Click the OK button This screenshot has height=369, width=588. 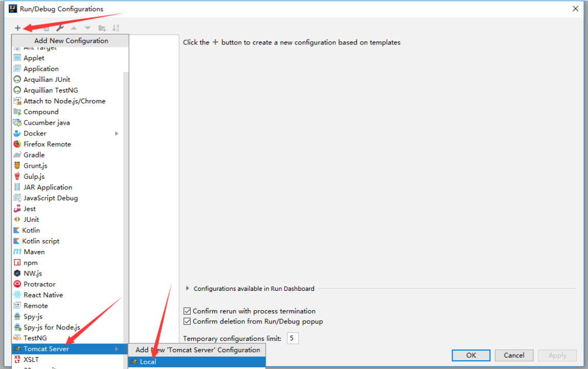[x=471, y=355]
